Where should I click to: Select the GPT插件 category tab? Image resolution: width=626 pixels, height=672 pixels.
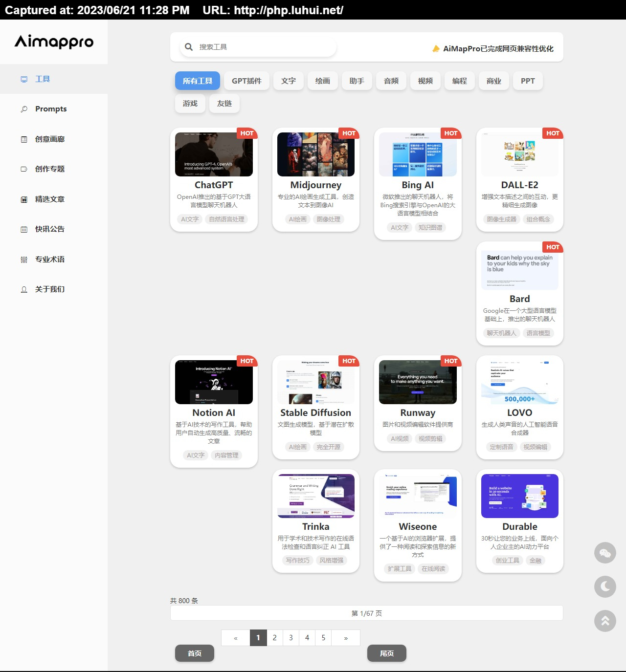246,81
